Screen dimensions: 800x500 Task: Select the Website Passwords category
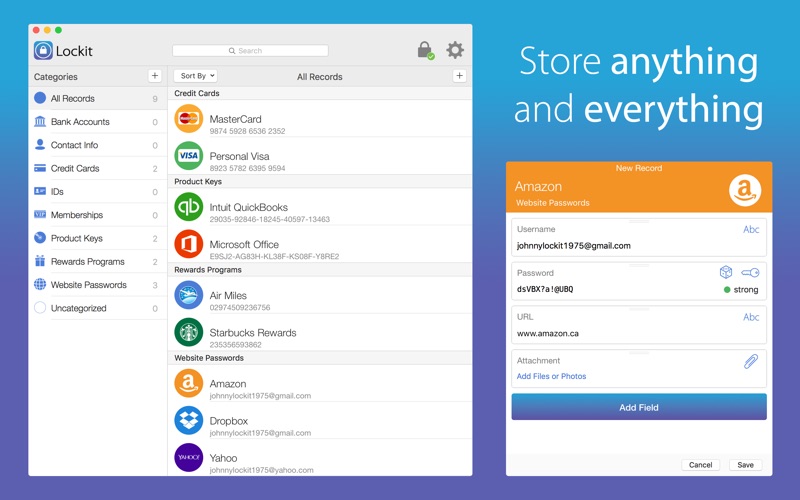point(97,285)
